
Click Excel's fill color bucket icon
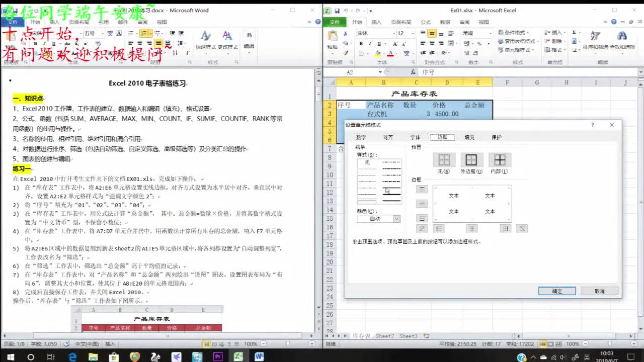(x=378, y=53)
